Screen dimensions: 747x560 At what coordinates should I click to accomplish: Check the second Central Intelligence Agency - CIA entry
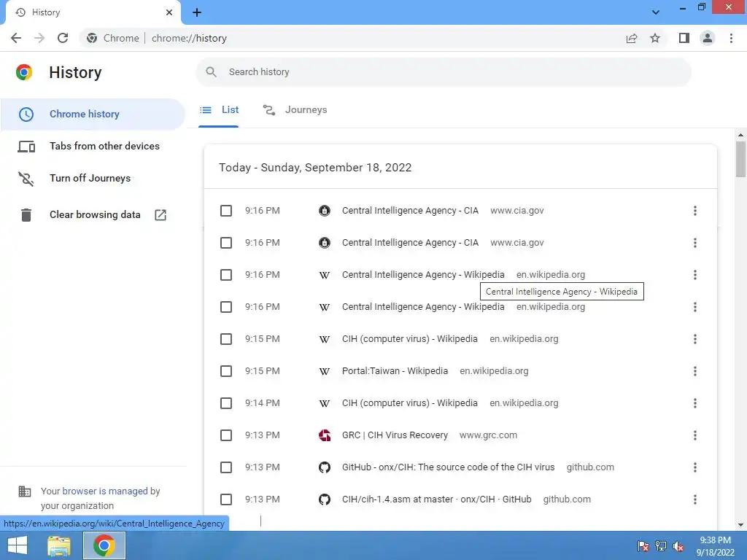tap(226, 243)
